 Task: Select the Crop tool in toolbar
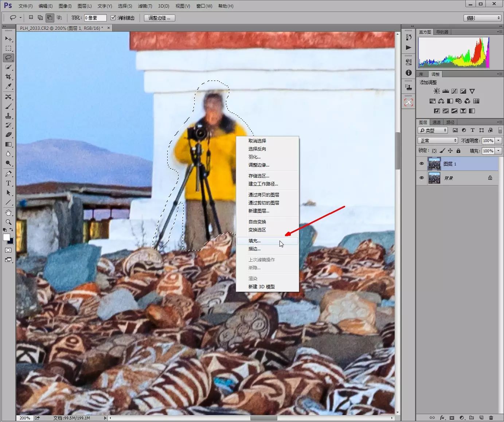[x=8, y=77]
